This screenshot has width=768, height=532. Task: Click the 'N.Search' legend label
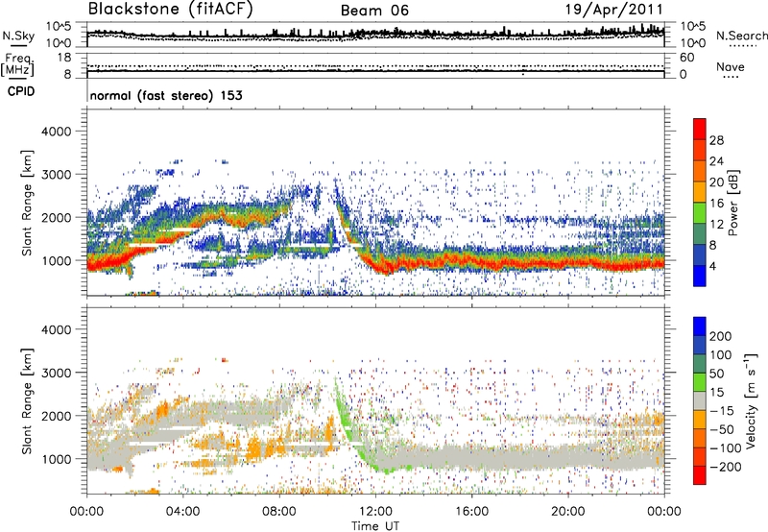coord(741,36)
